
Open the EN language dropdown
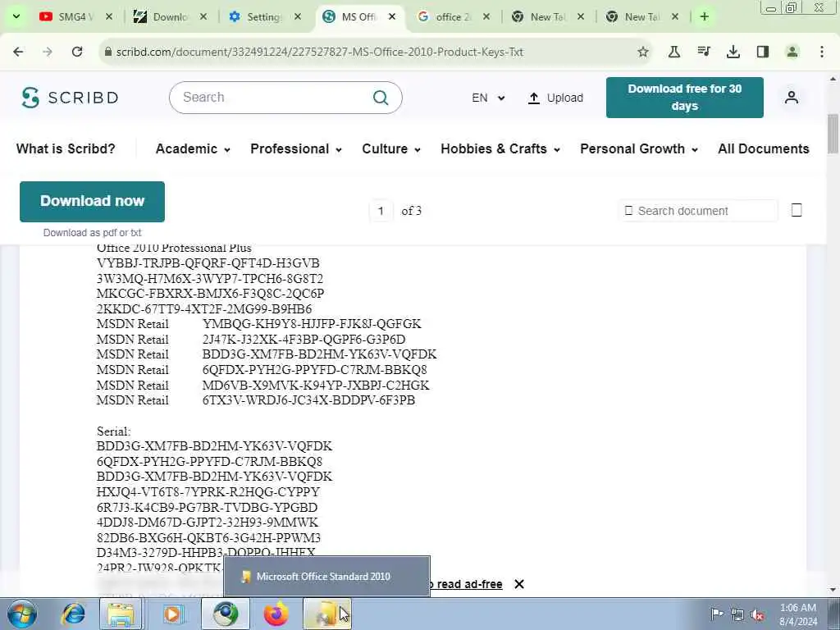487,98
